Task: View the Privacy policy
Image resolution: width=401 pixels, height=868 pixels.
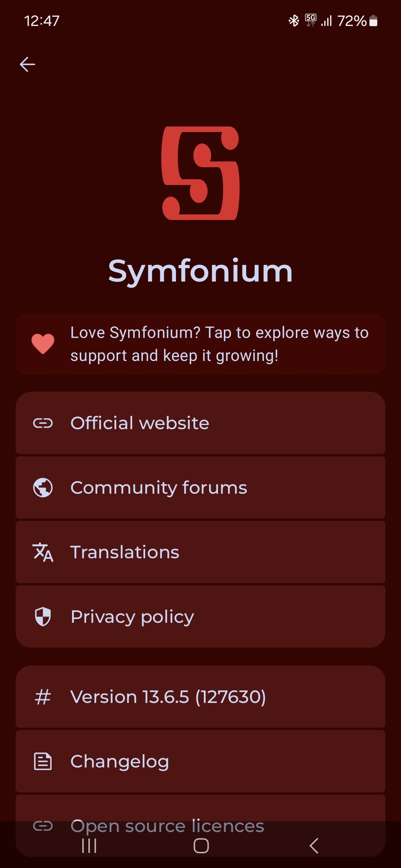Action: (200, 617)
